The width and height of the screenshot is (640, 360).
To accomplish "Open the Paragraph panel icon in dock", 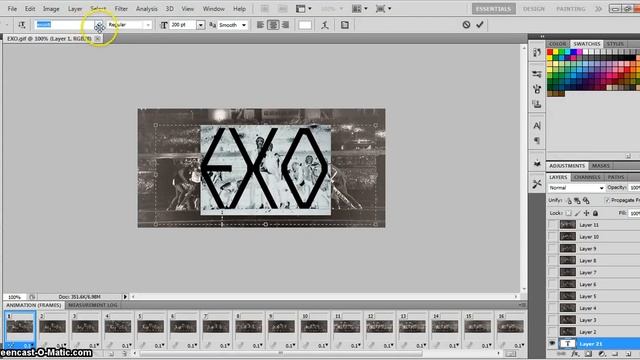I will [537, 141].
